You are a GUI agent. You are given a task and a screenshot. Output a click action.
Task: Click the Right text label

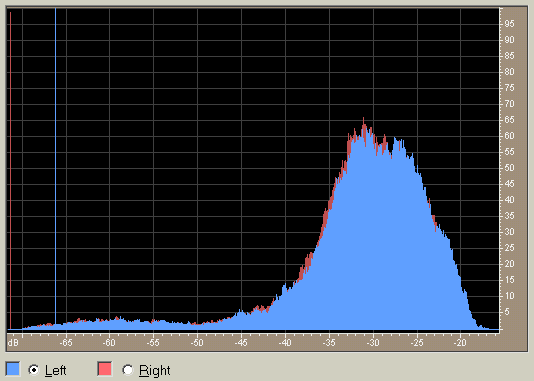point(155,370)
